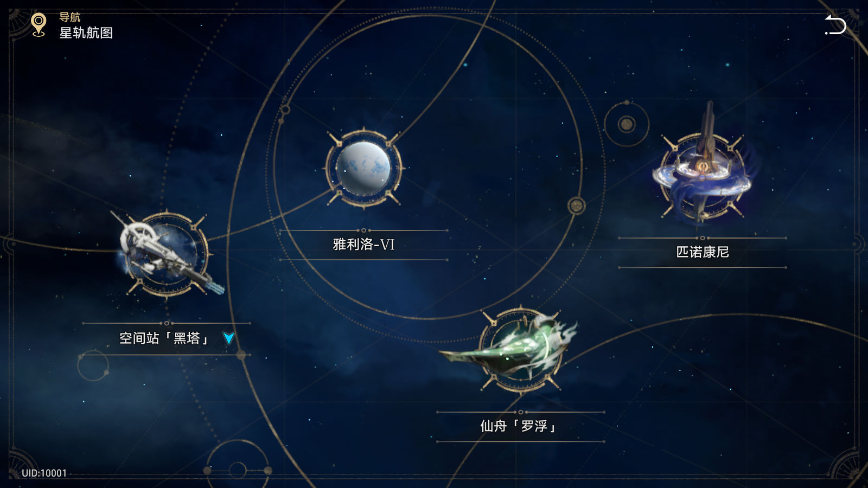Click the orbit ring node at bottom center
The width and height of the screenshot is (868, 488).
click(238, 470)
